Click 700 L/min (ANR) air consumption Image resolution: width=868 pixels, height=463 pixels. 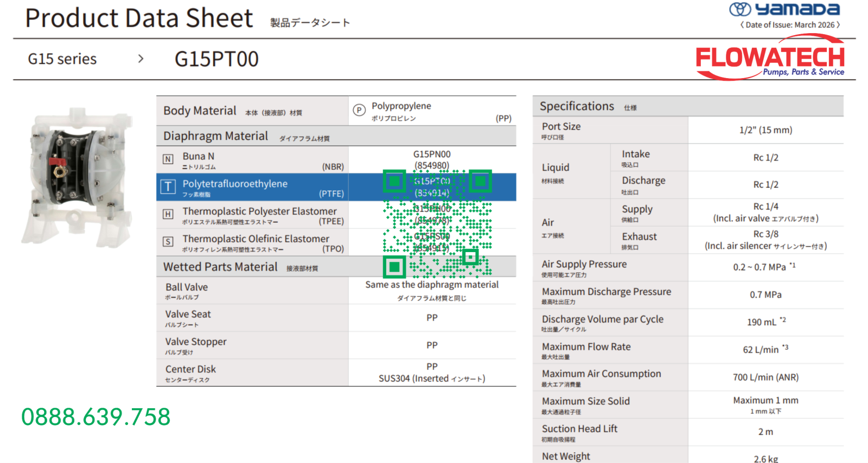765,377
